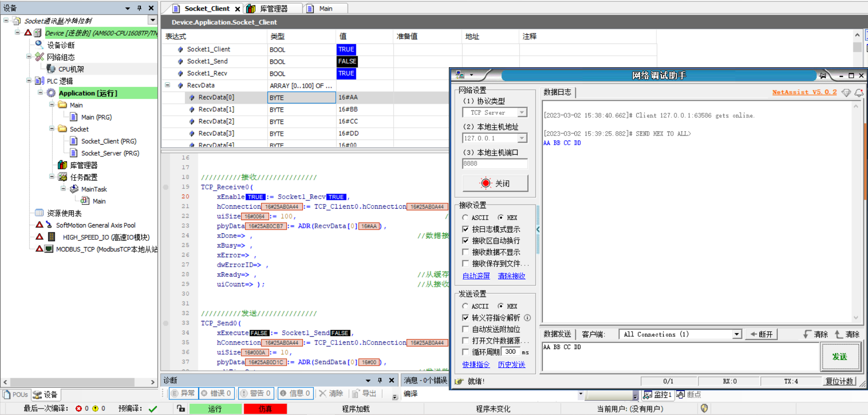868x415 pixels.
Task: Enable 循环周期 checkbox
Action: click(x=465, y=352)
